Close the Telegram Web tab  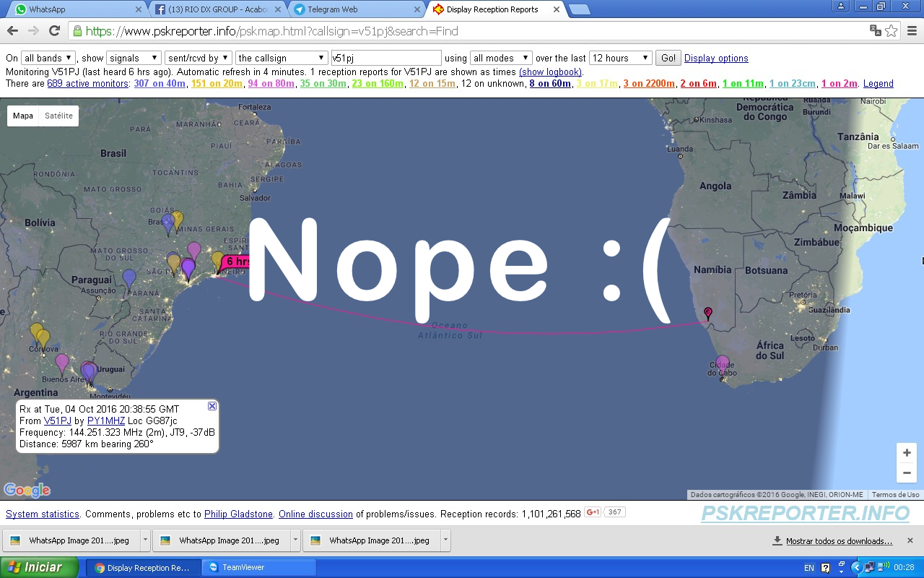[x=417, y=9]
